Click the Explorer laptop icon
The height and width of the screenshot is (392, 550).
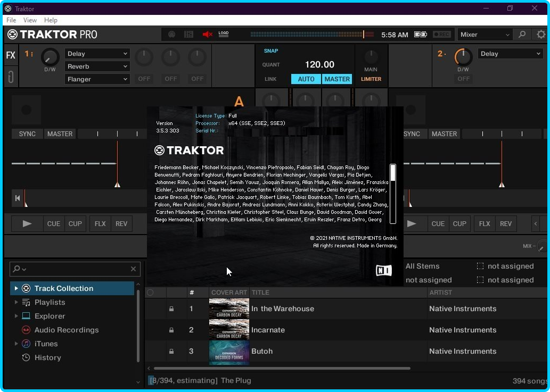click(26, 316)
